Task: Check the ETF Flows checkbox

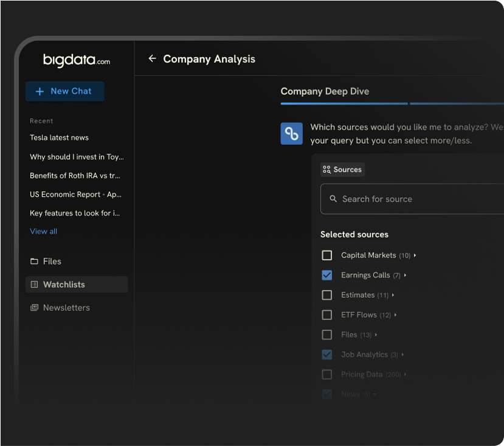Action: tap(327, 315)
